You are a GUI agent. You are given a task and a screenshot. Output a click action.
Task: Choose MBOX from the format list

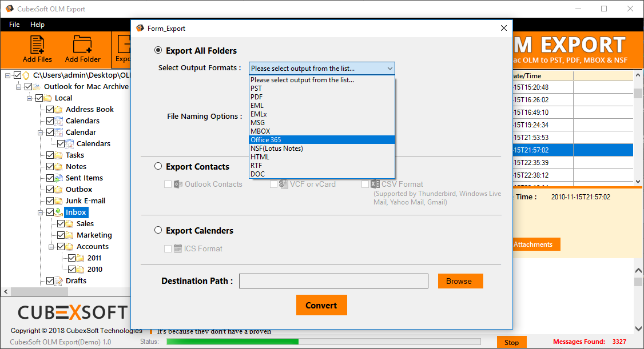click(x=322, y=131)
